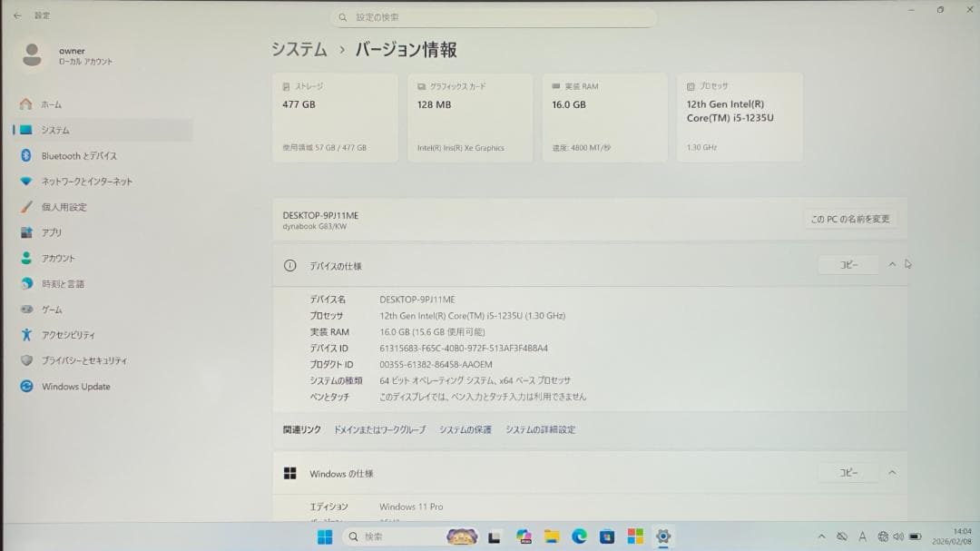
Task: Collapse the デバイスの仕様 section
Action: click(x=892, y=265)
